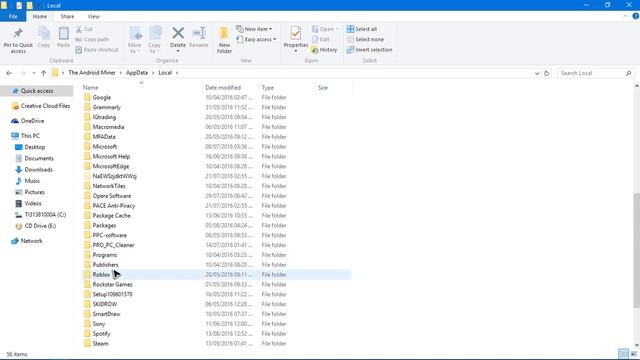Select the Spotify folder
The width and height of the screenshot is (640, 360).
pyautogui.click(x=216, y=334)
